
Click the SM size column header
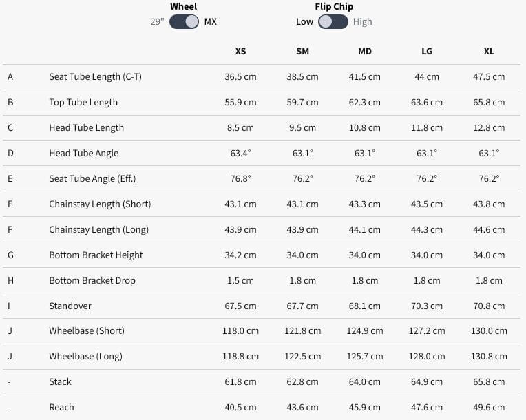[x=302, y=52]
